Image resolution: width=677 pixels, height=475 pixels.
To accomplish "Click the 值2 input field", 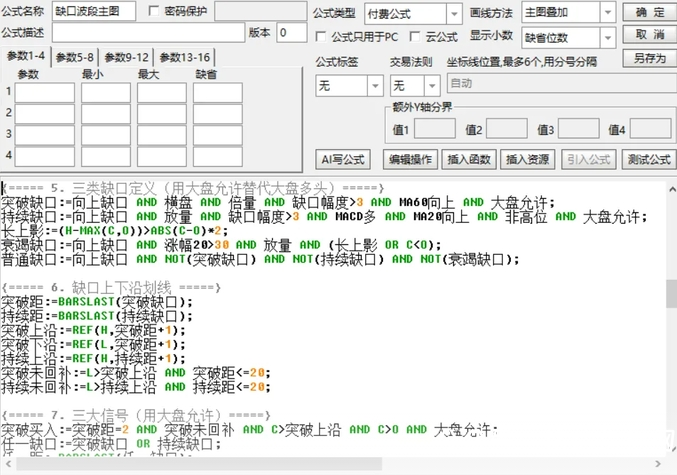I will pos(507,129).
